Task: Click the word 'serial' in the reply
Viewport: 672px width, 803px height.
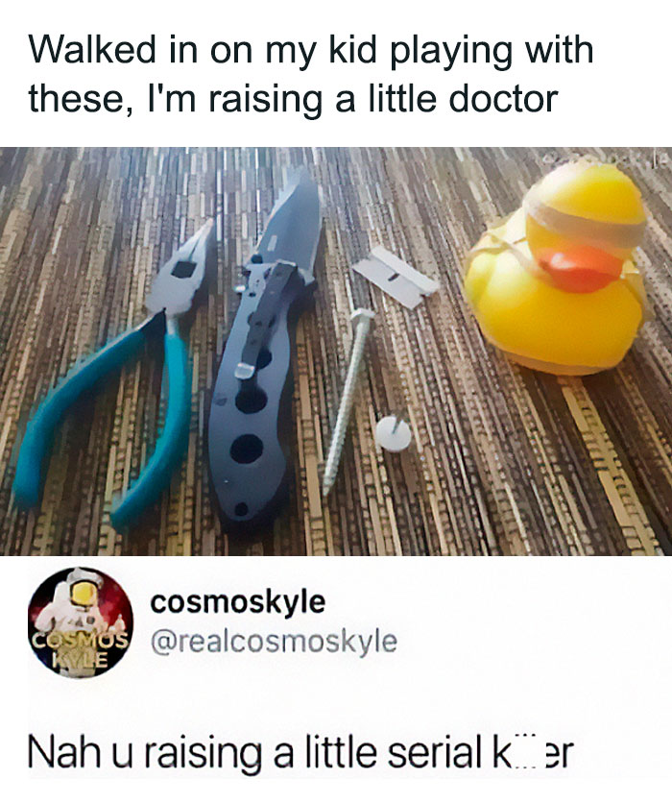Action: 432,751
